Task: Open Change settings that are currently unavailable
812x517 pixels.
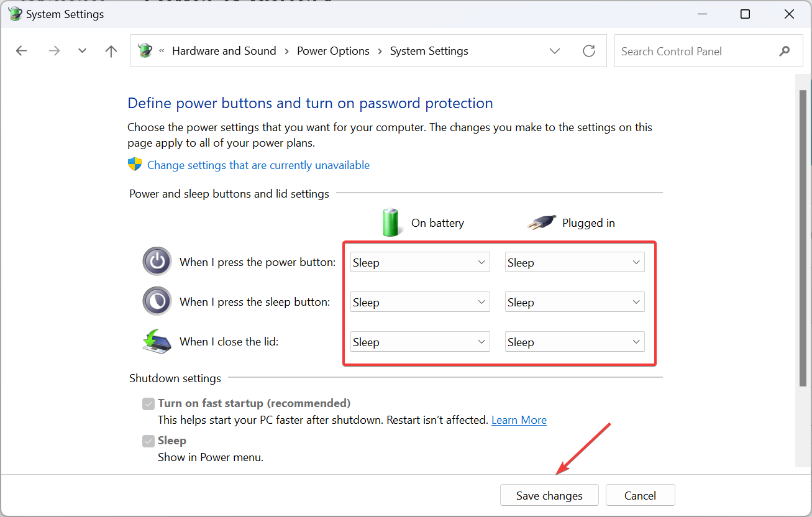Action: (x=258, y=165)
